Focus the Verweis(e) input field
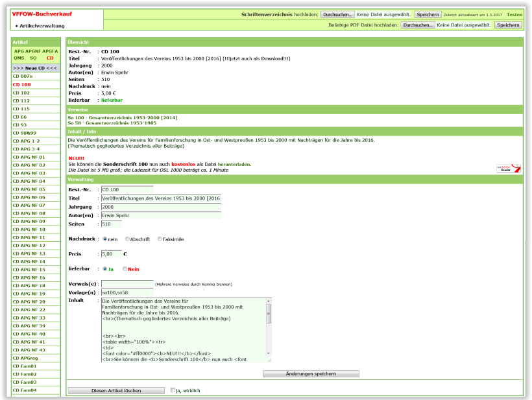 (127, 284)
